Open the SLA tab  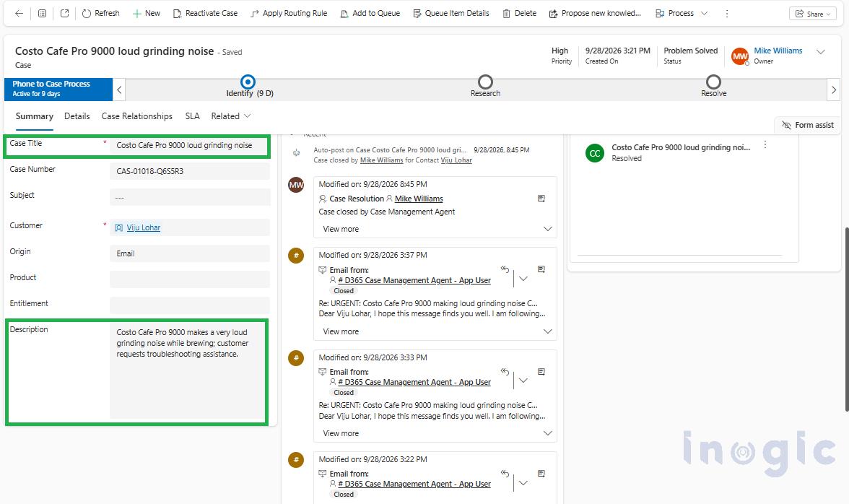point(192,116)
